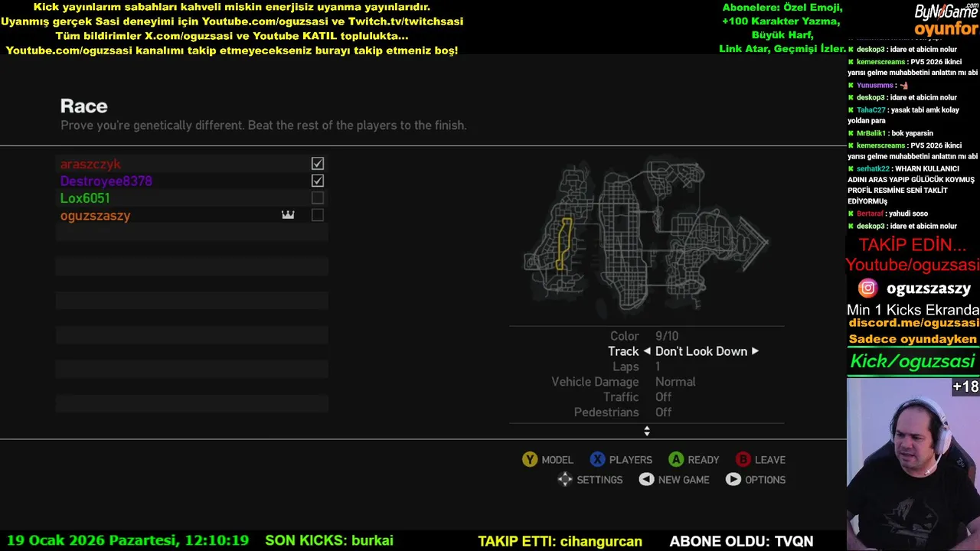Click the Bertaraf chat message
980x551 pixels.
887,214
